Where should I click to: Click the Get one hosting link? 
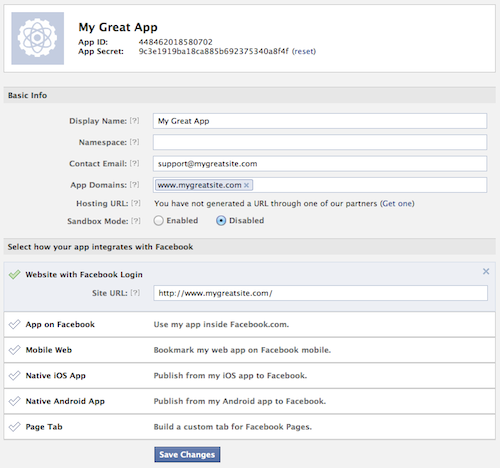click(397, 203)
